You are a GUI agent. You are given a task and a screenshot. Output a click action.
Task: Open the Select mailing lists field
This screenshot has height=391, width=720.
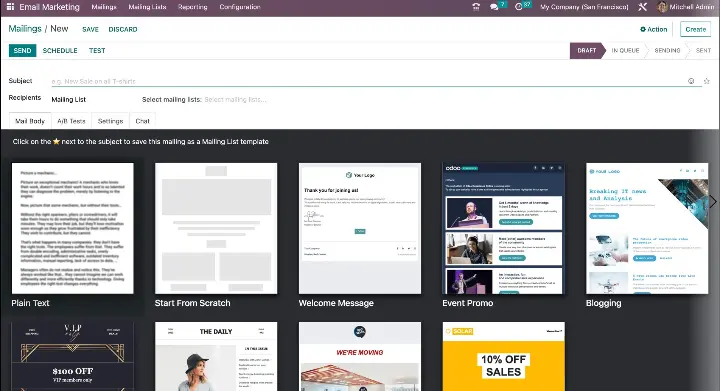pos(235,100)
